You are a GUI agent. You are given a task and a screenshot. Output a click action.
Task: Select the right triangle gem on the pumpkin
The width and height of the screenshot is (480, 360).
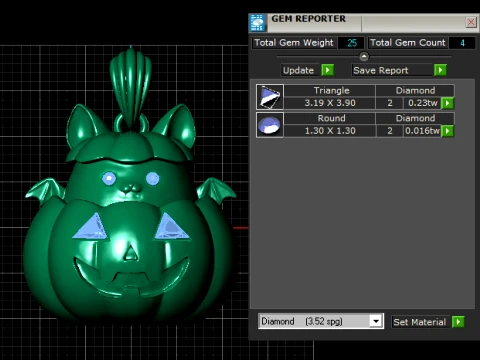pos(171,228)
